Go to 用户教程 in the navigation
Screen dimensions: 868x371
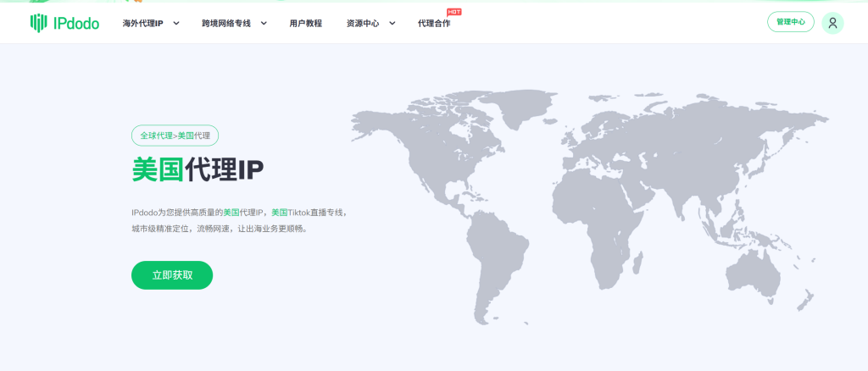pos(305,23)
